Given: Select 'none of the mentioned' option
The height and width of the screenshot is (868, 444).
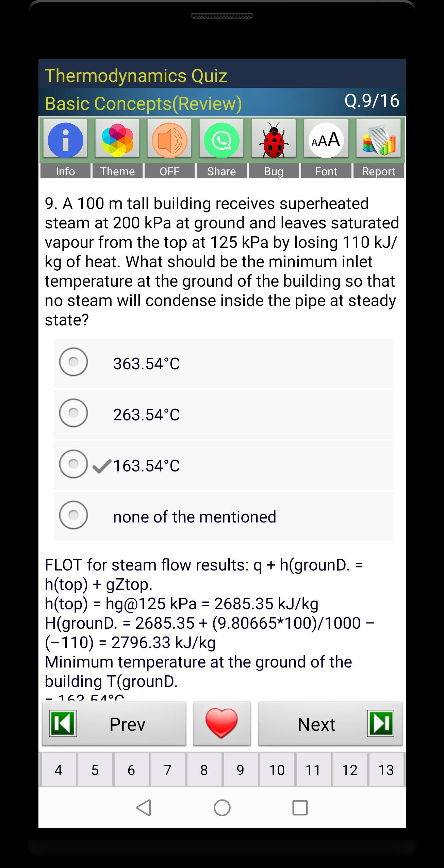Looking at the screenshot, I should (x=73, y=515).
